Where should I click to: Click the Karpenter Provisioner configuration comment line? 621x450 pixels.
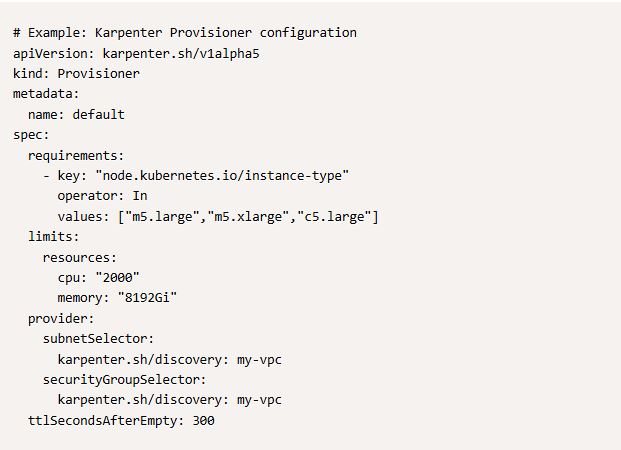[x=184, y=33]
